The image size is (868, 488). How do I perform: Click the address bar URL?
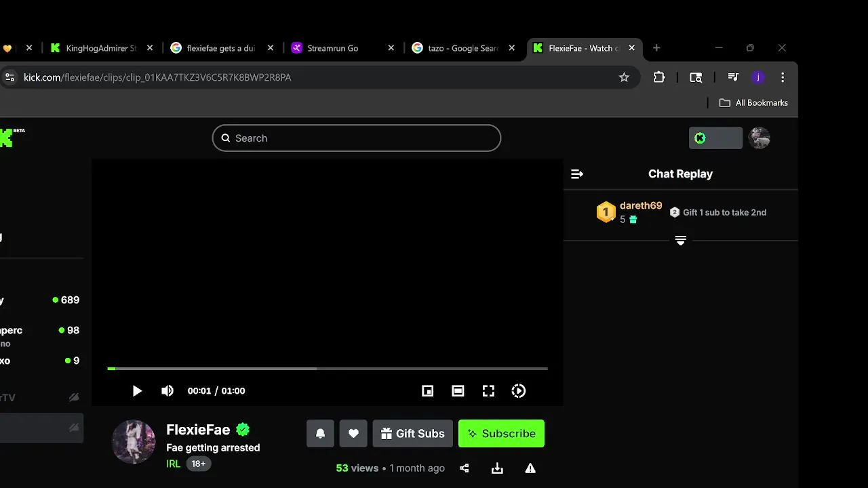coord(157,77)
